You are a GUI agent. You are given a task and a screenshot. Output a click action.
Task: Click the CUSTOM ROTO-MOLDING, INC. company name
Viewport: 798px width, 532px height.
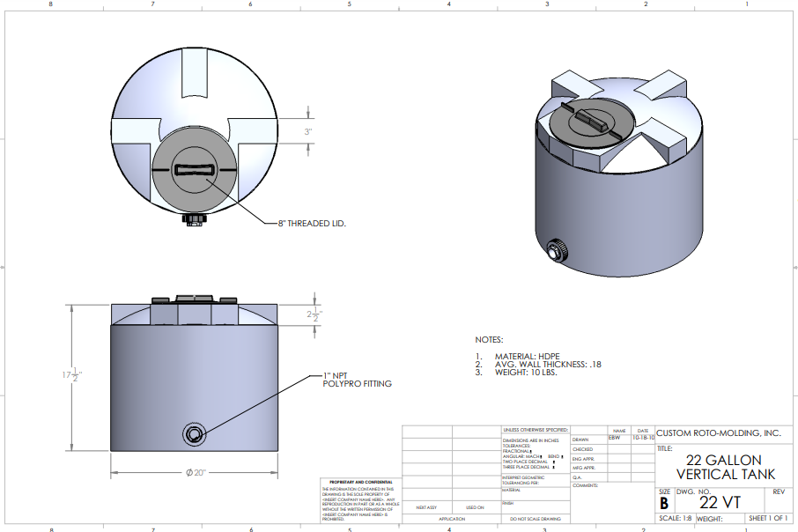pyautogui.click(x=720, y=433)
